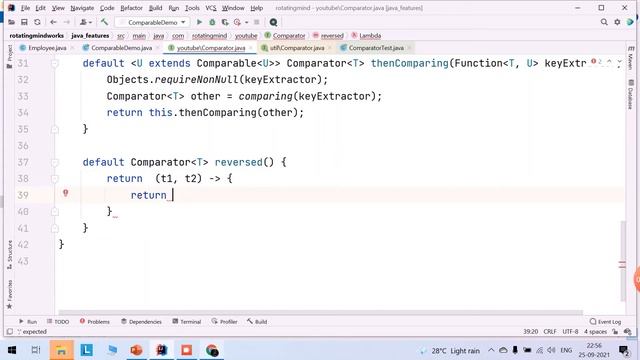Open the Favorites tool window sidebar button
This screenshot has height=360, width=640.
(9, 294)
